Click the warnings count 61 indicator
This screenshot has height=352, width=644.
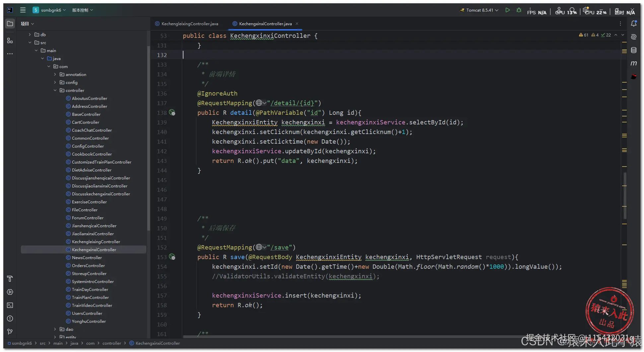pos(584,35)
